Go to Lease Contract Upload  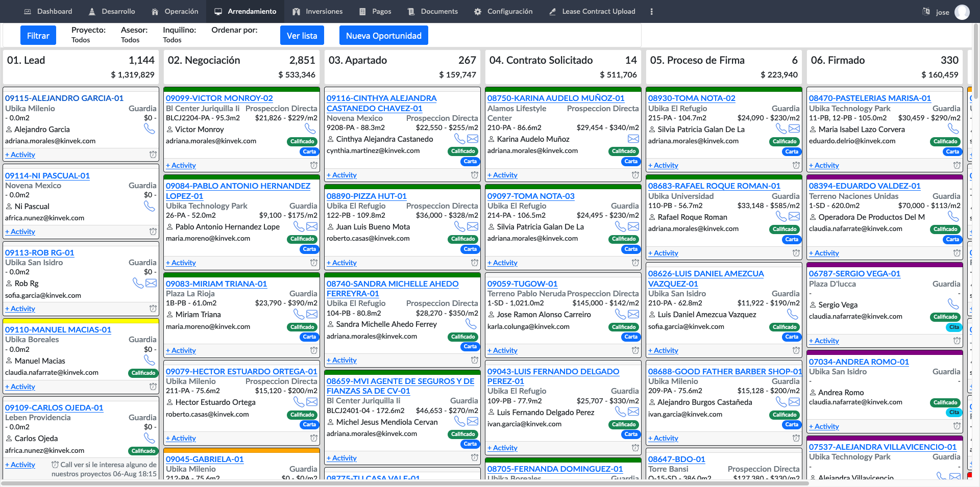[x=592, y=11]
